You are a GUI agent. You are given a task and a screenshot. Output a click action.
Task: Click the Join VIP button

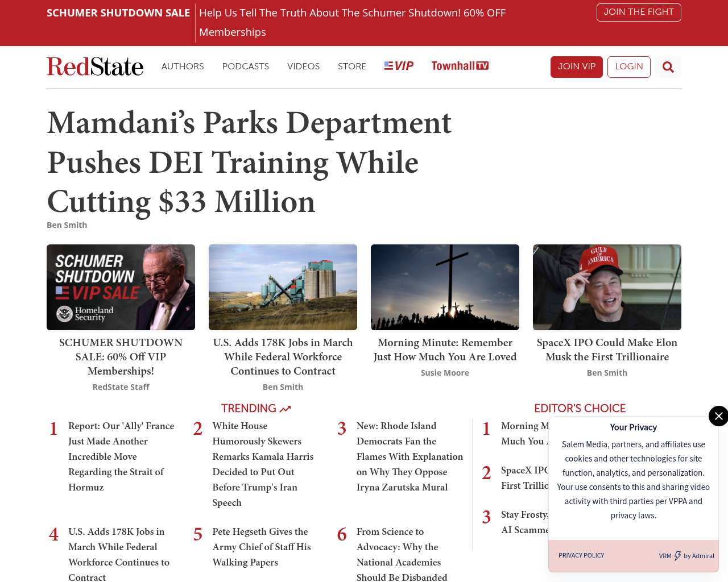point(576,67)
